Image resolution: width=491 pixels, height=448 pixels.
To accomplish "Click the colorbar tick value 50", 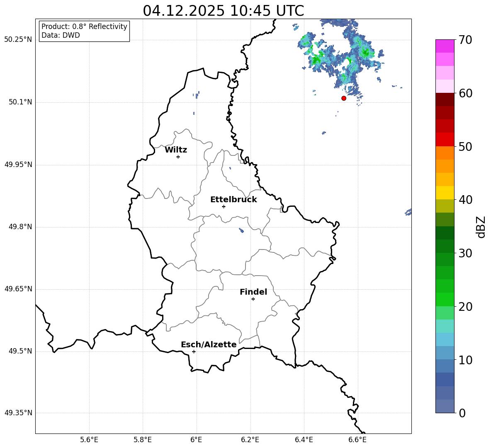I will 465,146.
